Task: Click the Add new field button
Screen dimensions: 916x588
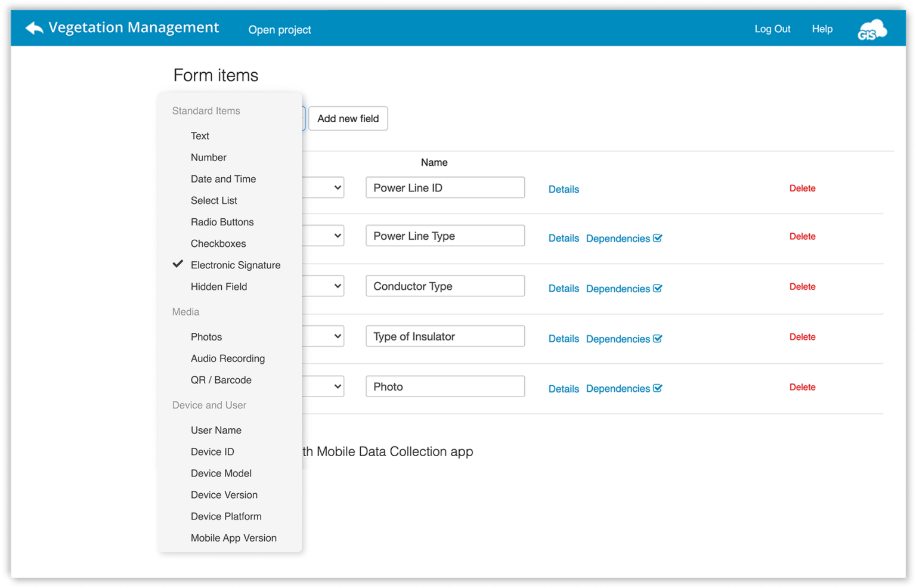Action: [348, 119]
